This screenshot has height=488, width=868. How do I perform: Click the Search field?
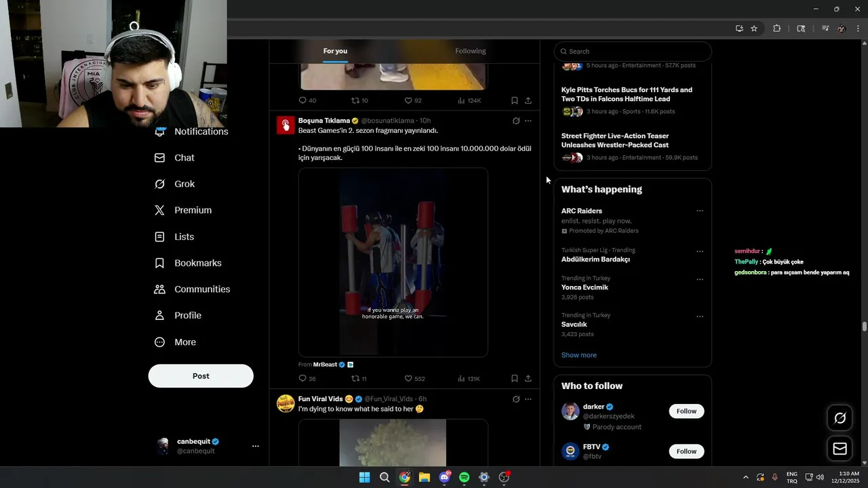(x=633, y=52)
